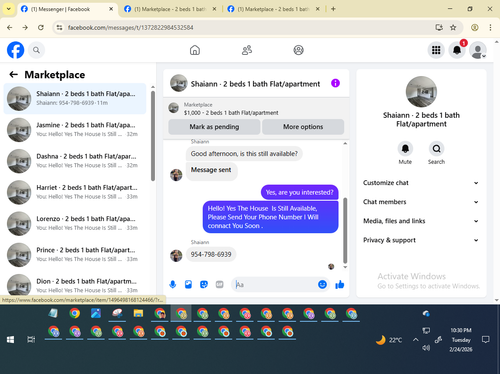Open Jasmine conversation in list
The width and height of the screenshot is (500, 374).
(75, 130)
